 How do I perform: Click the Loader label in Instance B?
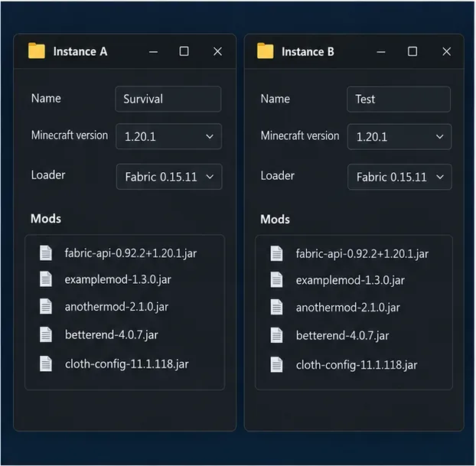[278, 175]
